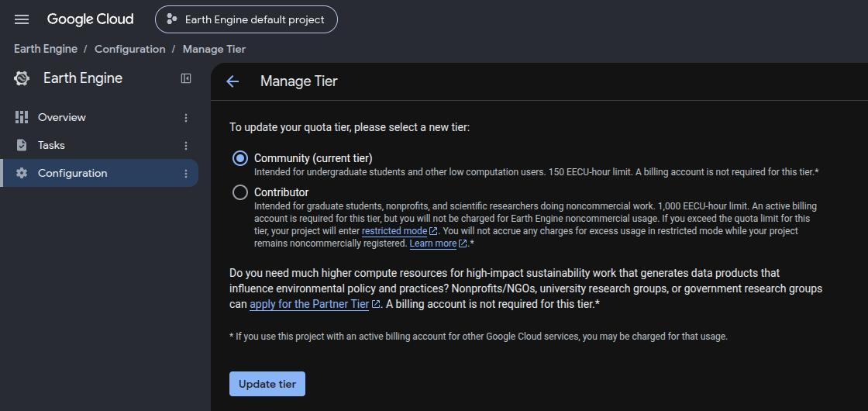This screenshot has height=411, width=868.
Task: Collapse the sidebar navigation panel
Action: tap(186, 78)
